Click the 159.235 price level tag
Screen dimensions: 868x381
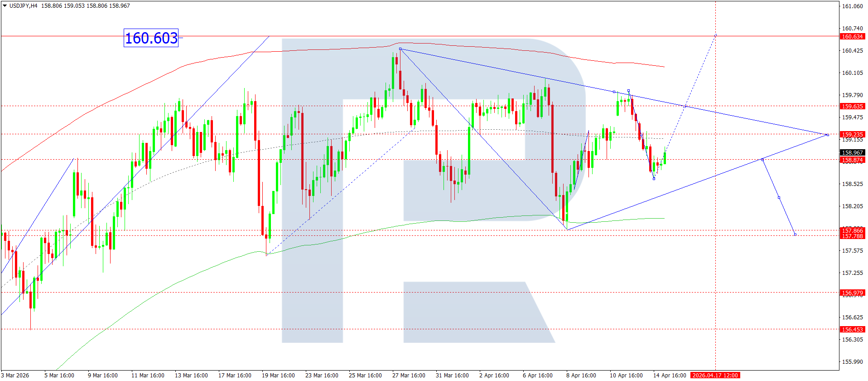(x=852, y=135)
